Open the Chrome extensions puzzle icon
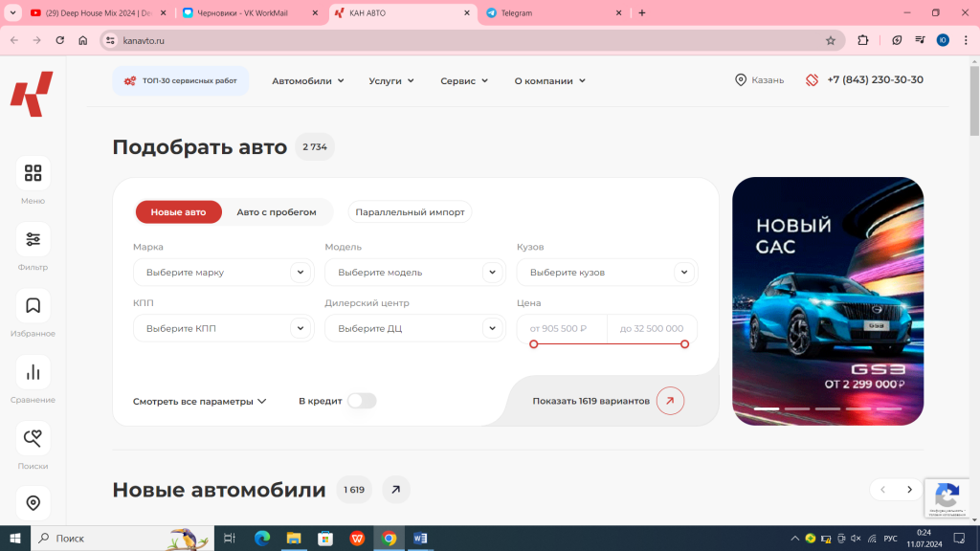This screenshot has height=551, width=980. tap(863, 40)
